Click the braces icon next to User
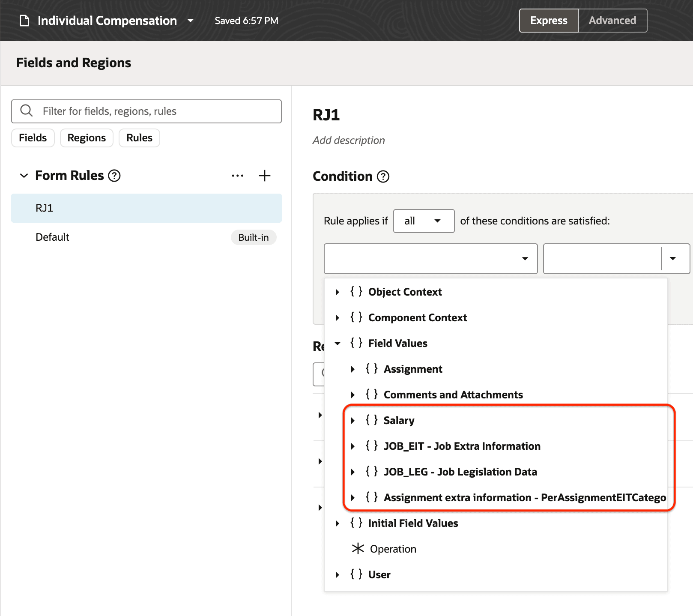 [356, 574]
